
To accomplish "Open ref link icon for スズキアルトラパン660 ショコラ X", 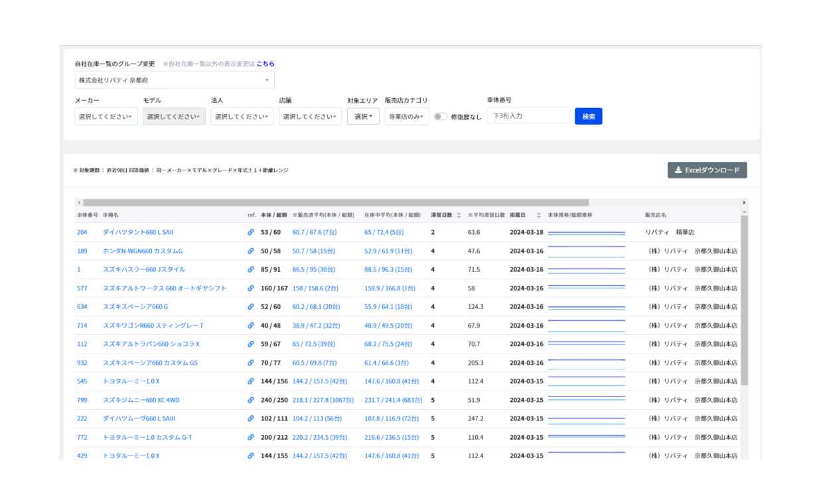I will coord(251,344).
